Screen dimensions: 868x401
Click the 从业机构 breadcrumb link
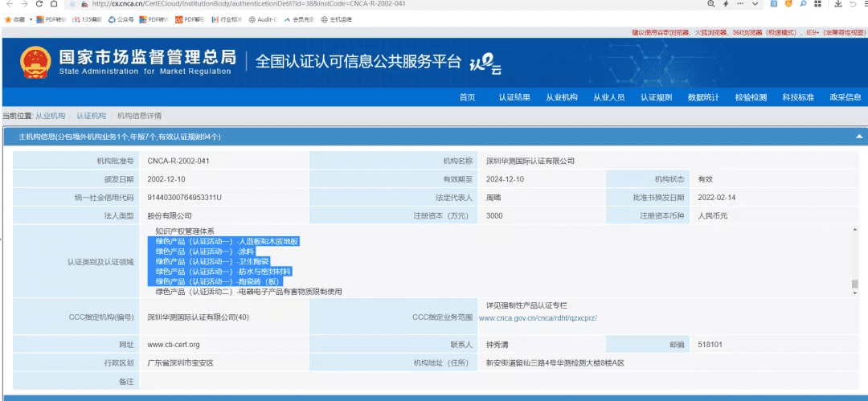(51, 116)
